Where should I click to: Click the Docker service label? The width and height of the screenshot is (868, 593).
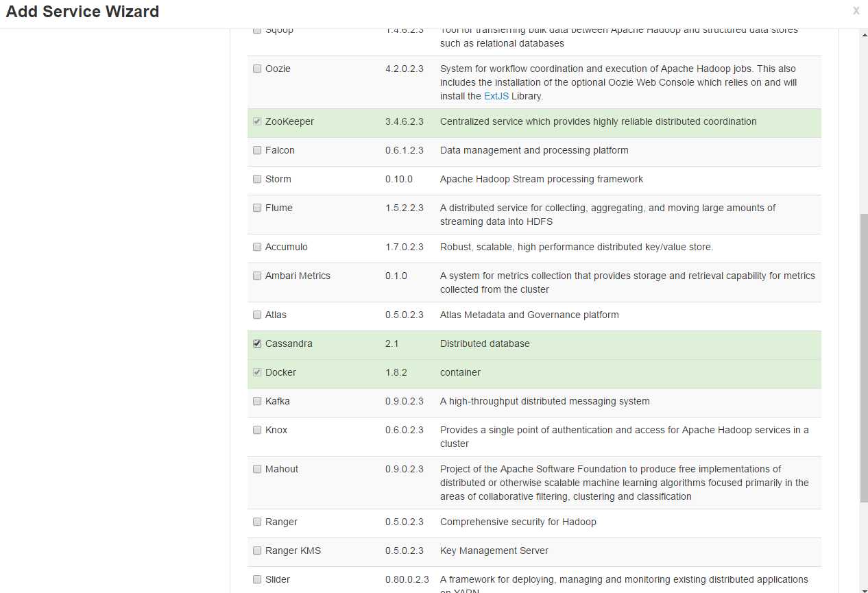(280, 372)
